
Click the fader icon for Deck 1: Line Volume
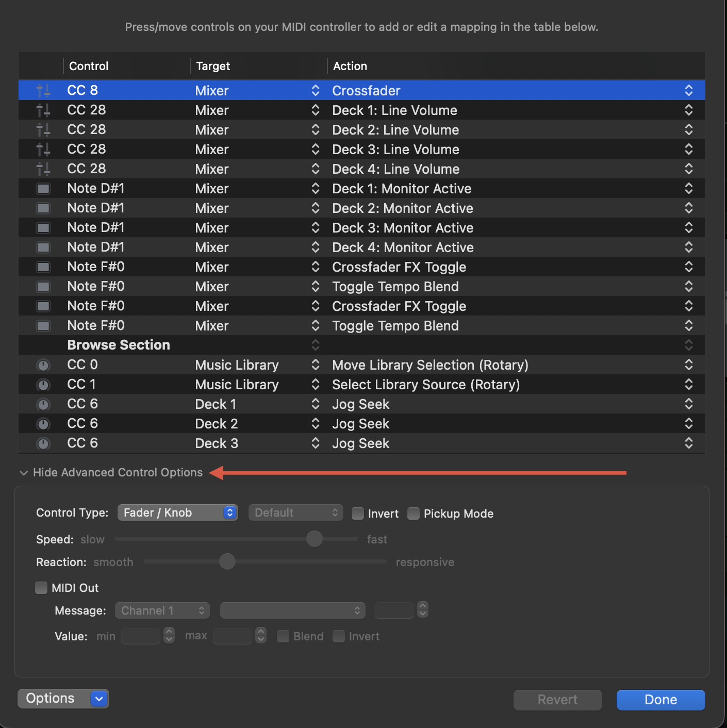[43, 110]
